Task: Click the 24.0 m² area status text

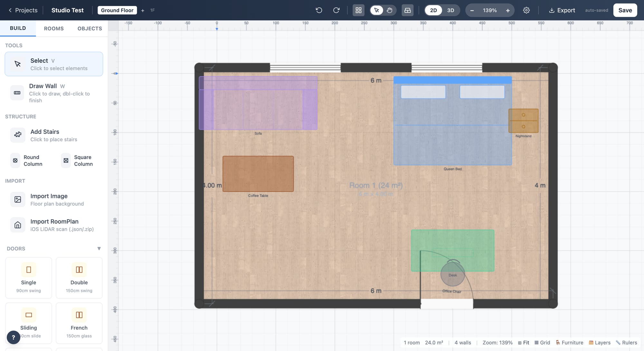Action: [434, 343]
